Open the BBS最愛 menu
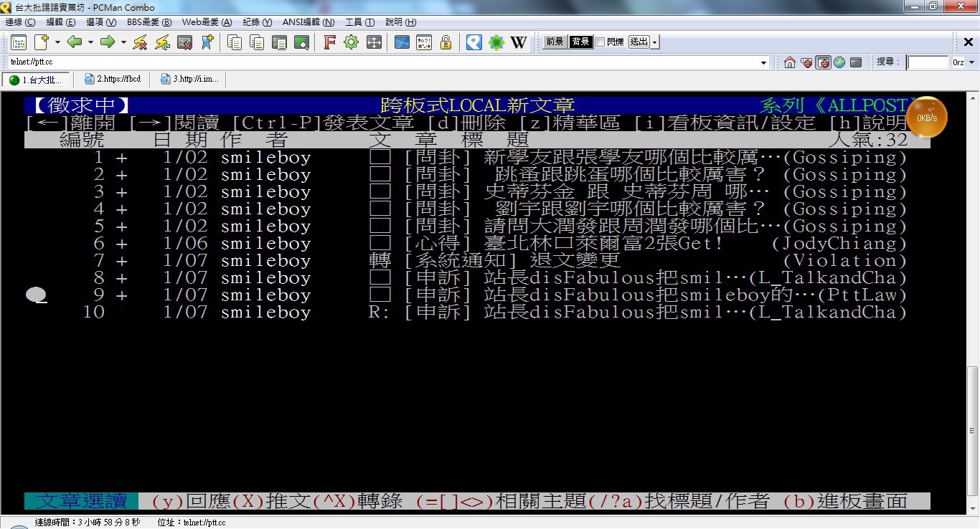Viewport: 980px width, 529px height. 149,22
